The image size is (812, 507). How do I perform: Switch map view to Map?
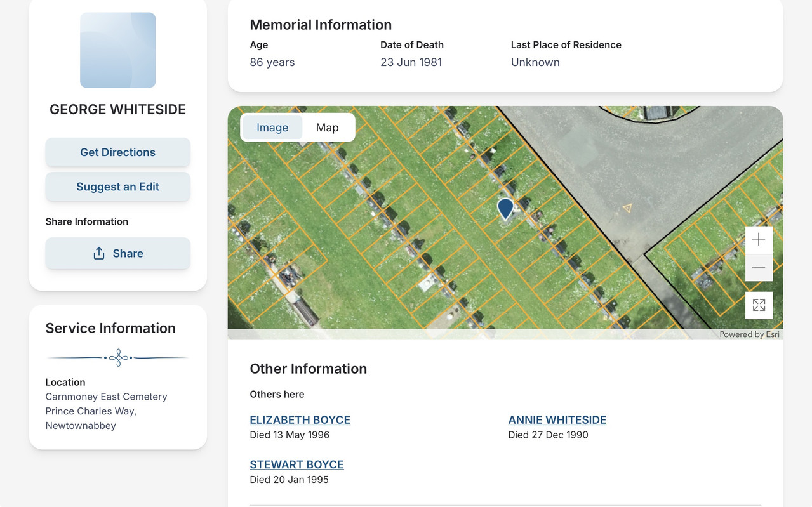tap(328, 128)
